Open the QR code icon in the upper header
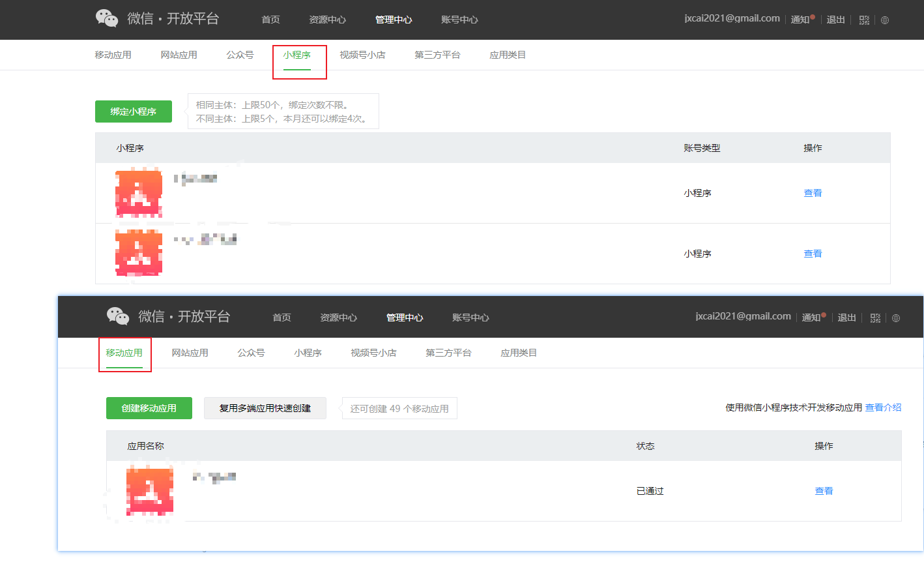The height and width of the screenshot is (562, 924). (x=864, y=20)
